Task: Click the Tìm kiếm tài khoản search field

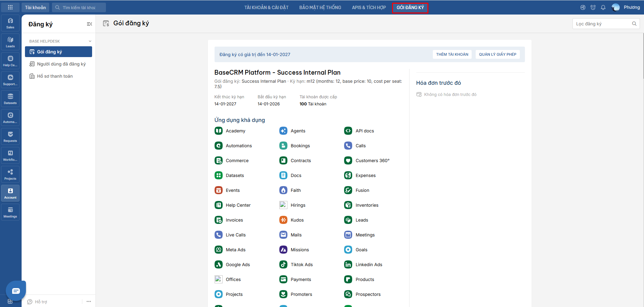Action: coord(79,7)
